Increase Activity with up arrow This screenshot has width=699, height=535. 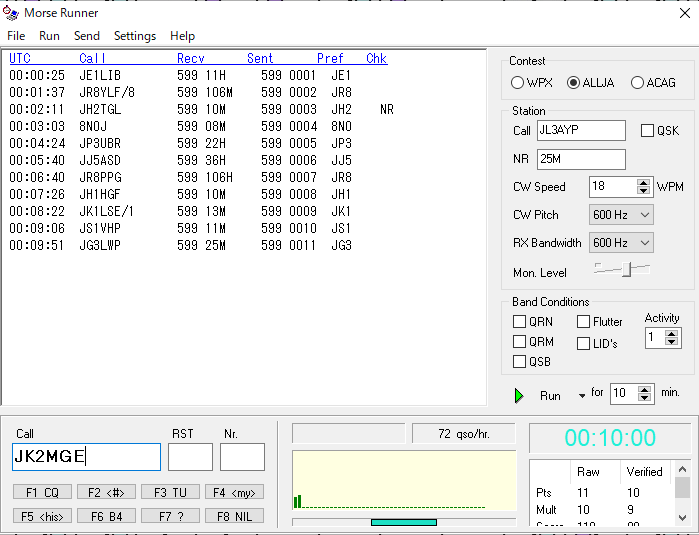[x=671, y=334]
